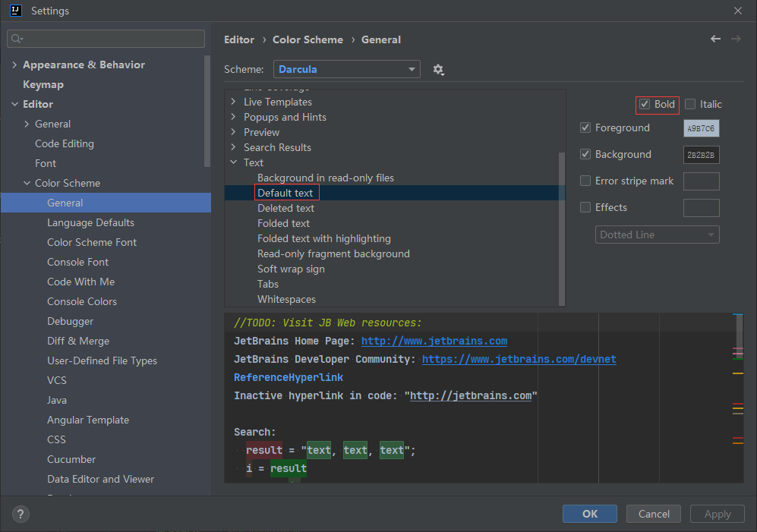The image size is (757, 532).
Task: Expand the Appearance & Behavior section
Action: [x=14, y=65]
